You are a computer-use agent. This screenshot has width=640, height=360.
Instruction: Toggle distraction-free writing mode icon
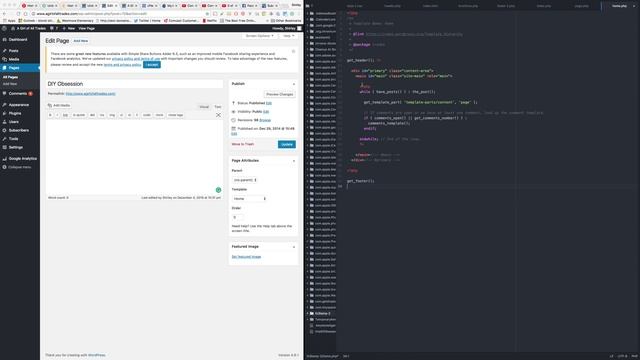coord(218,115)
